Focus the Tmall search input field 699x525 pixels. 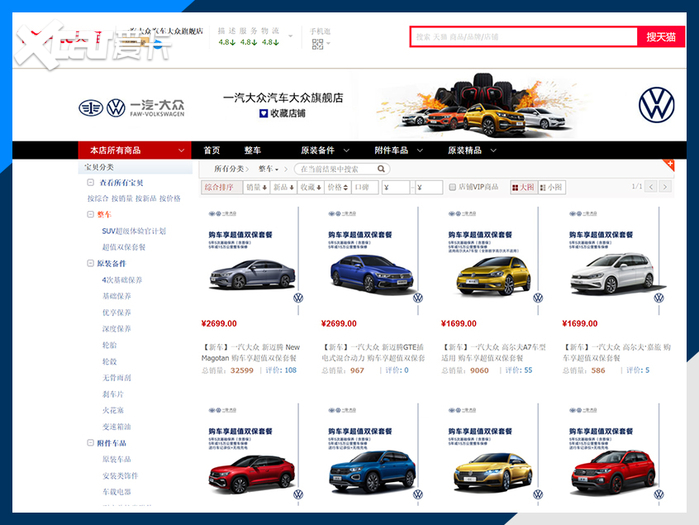[x=524, y=37]
